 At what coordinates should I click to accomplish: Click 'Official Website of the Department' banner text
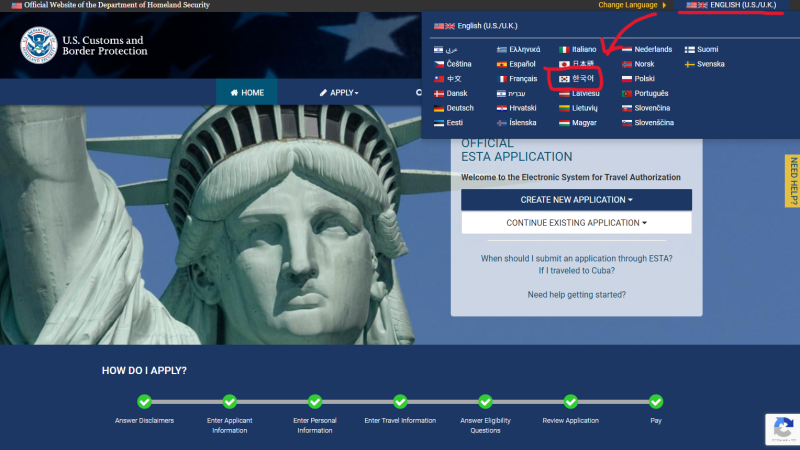tap(117, 5)
